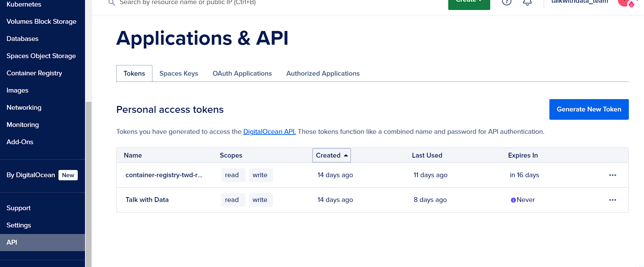This screenshot has width=644, height=267.
Task: Click write scope of Talk with Data token
Action: coord(261,200)
